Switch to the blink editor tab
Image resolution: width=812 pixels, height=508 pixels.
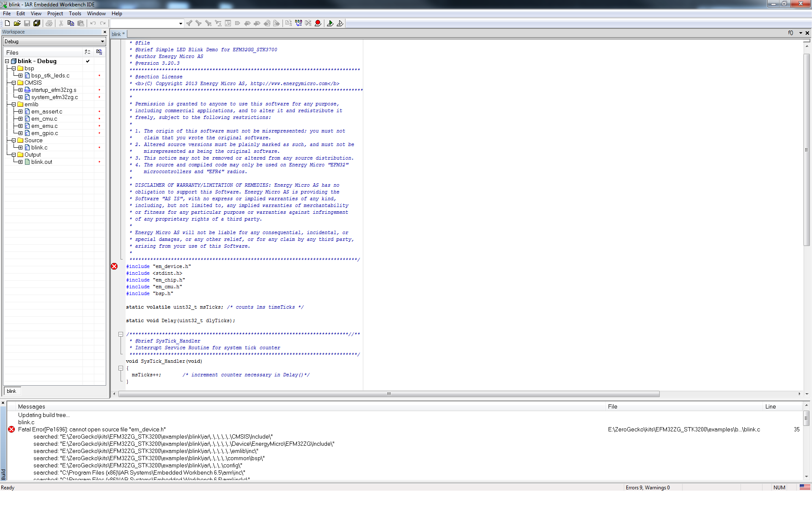point(118,34)
